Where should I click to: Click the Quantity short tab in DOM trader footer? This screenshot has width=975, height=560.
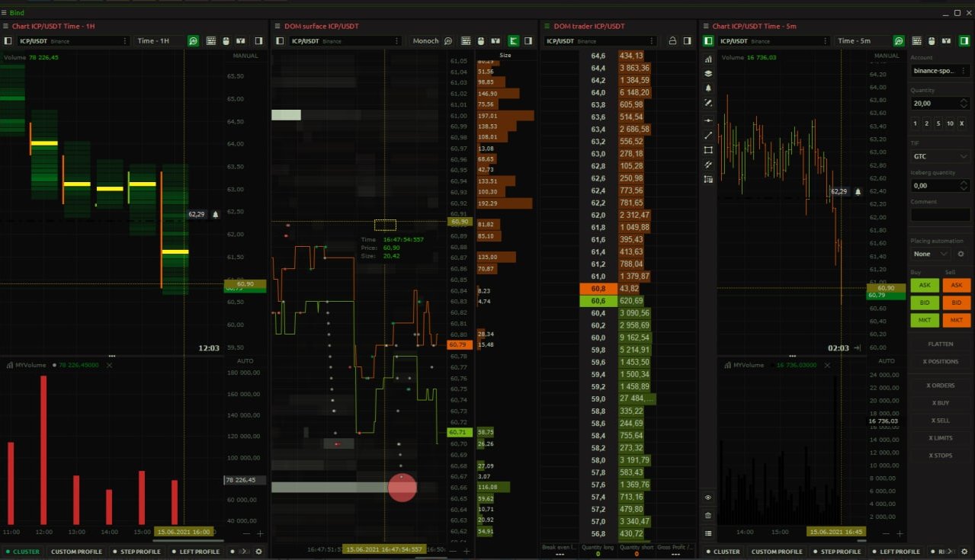point(638,548)
